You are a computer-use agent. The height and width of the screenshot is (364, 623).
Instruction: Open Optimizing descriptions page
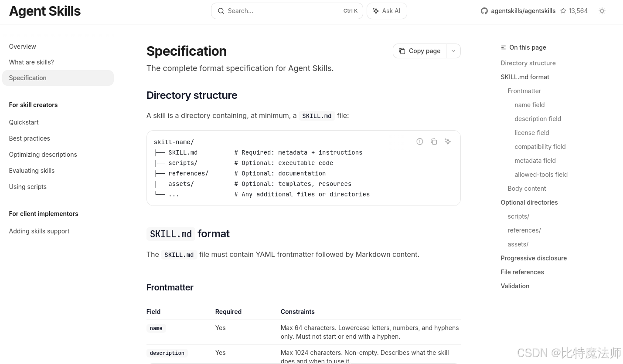43,155
